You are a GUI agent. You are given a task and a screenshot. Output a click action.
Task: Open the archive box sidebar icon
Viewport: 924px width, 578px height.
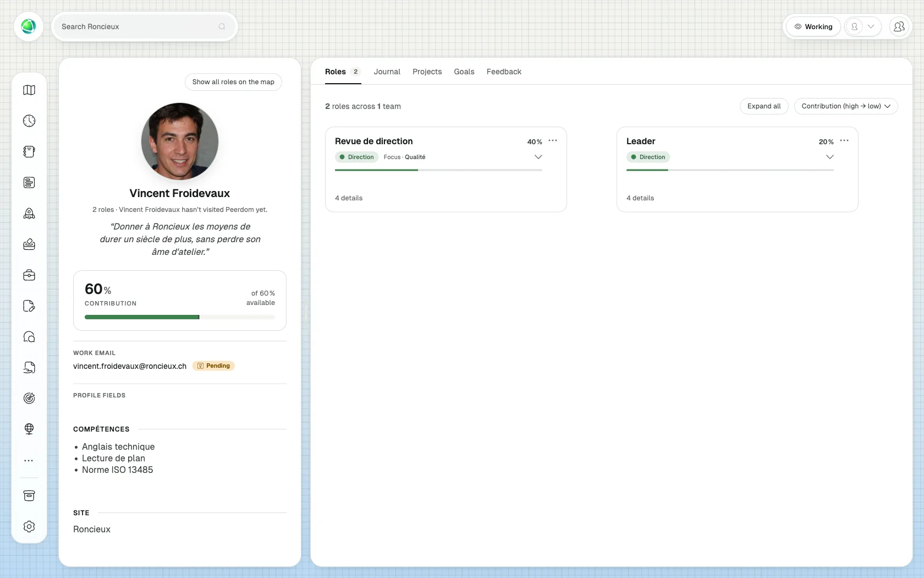29,496
